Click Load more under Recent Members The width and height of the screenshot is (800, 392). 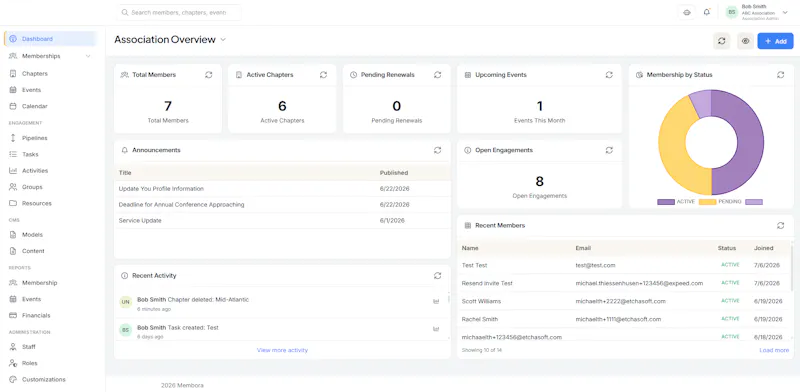click(x=774, y=350)
